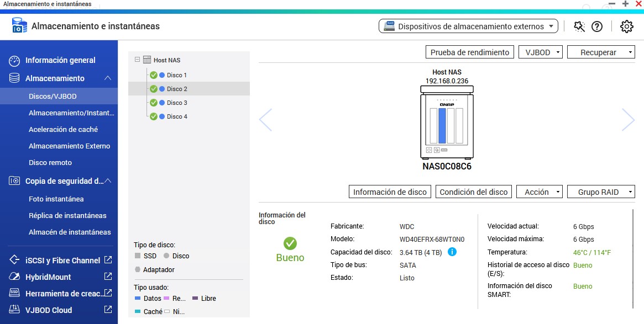Viewport: 644px width, 324px height.
Task: Click the Información de disco button
Action: pos(390,192)
